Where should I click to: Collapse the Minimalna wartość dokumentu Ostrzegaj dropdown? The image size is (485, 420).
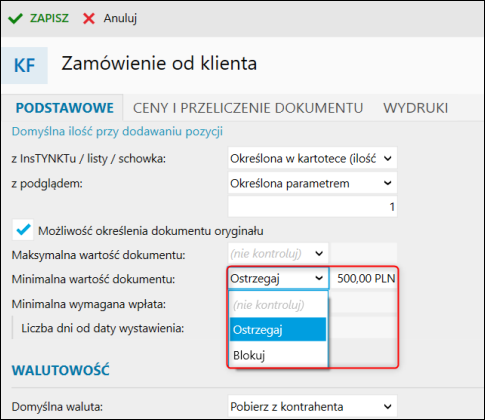pos(278,278)
